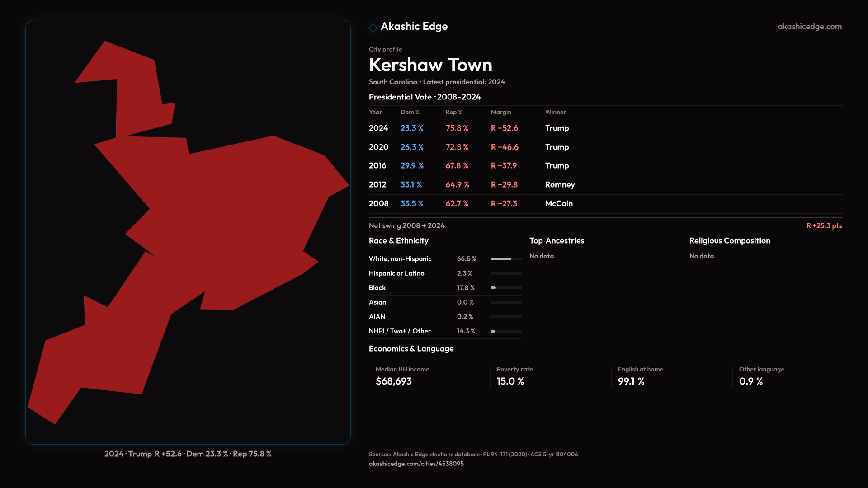Click the 2016 margin R +37.9
868x488 pixels.
(504, 166)
